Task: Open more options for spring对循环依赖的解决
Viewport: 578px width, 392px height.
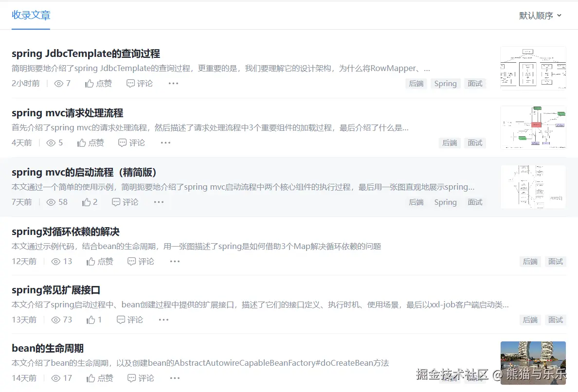Action: (175, 262)
